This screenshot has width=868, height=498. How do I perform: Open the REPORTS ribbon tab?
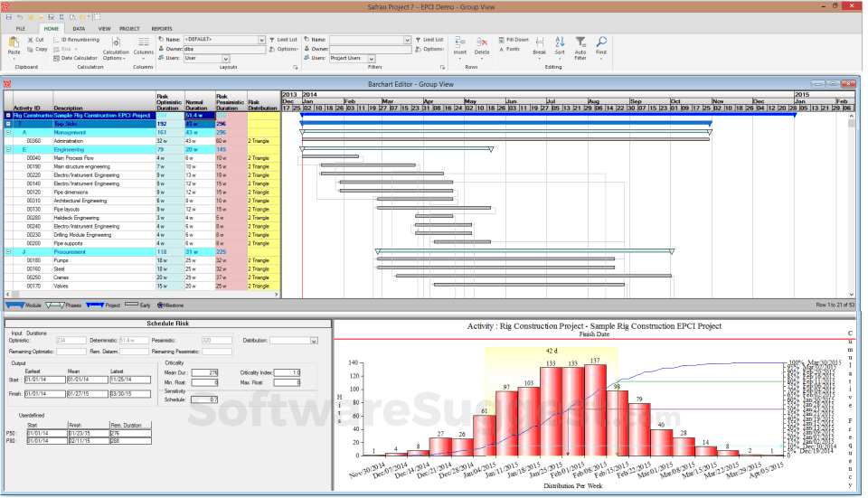162,29
